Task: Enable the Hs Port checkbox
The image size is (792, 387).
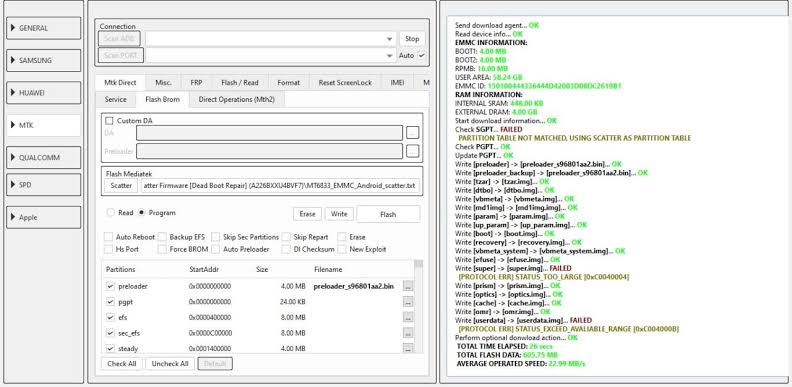Action: click(x=108, y=249)
